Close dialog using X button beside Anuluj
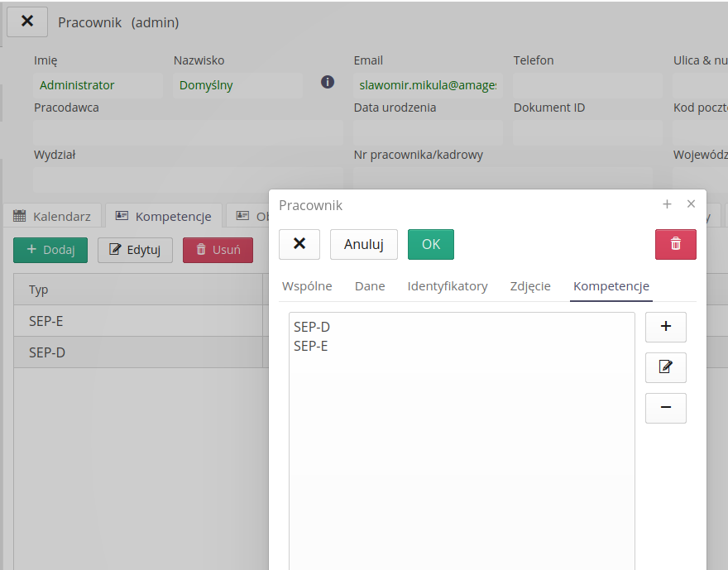728x570 pixels. (x=299, y=244)
